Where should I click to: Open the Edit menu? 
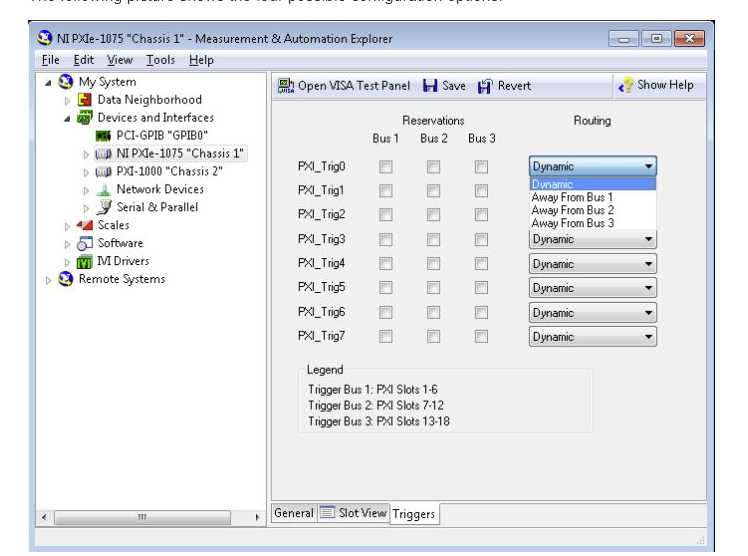(x=83, y=60)
